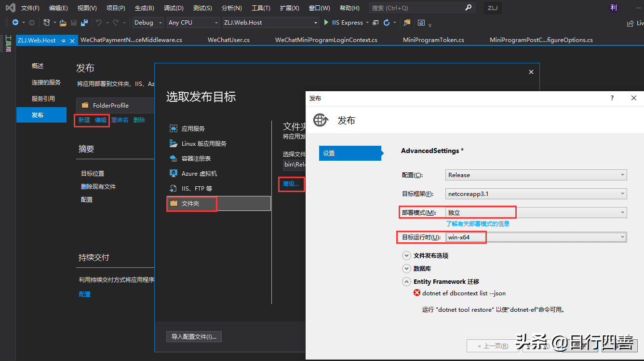Close the 选取发布目标 dialog

(531, 72)
